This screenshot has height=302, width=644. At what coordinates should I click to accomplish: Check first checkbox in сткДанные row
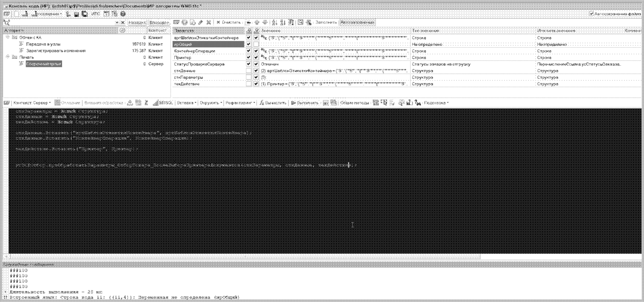[249, 71]
